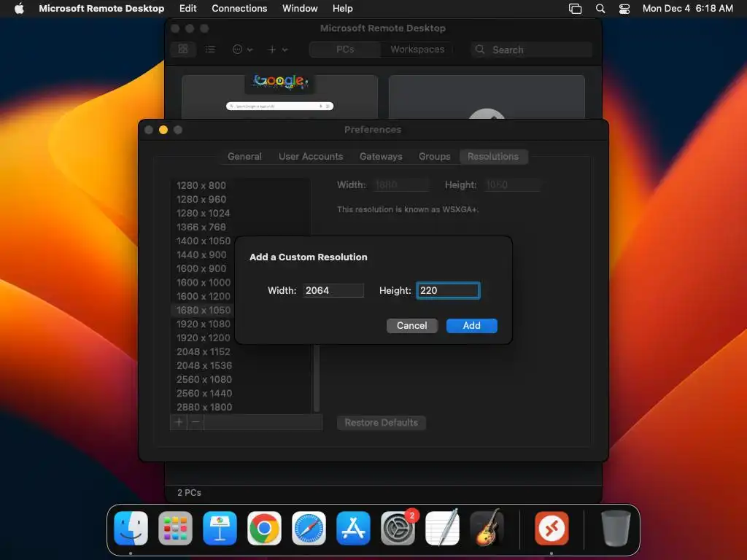The image size is (747, 560).
Task: Click the Height field showing 220
Action: pyautogui.click(x=448, y=290)
